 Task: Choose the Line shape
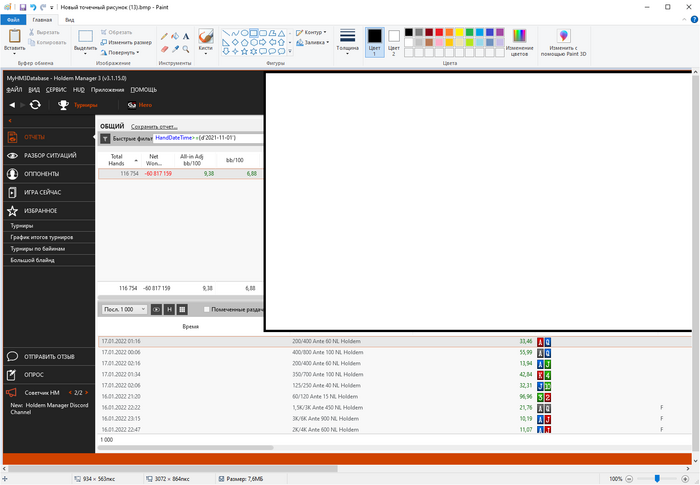click(x=226, y=33)
